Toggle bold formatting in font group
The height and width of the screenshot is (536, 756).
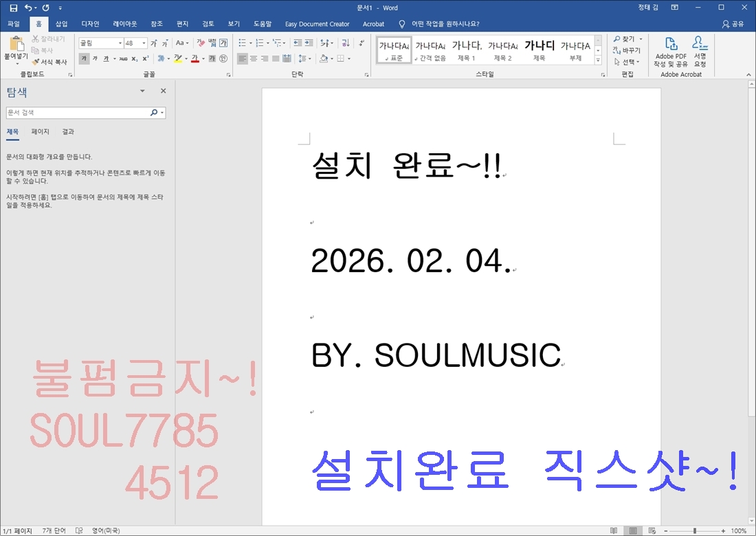coord(84,59)
